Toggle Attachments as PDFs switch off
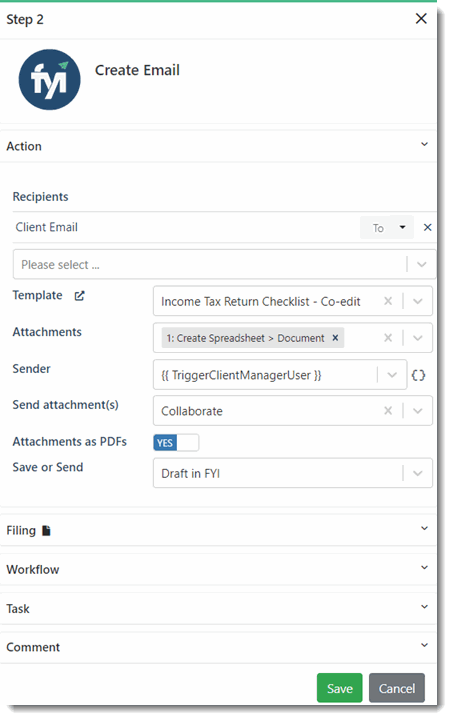452x720 pixels. pos(176,443)
